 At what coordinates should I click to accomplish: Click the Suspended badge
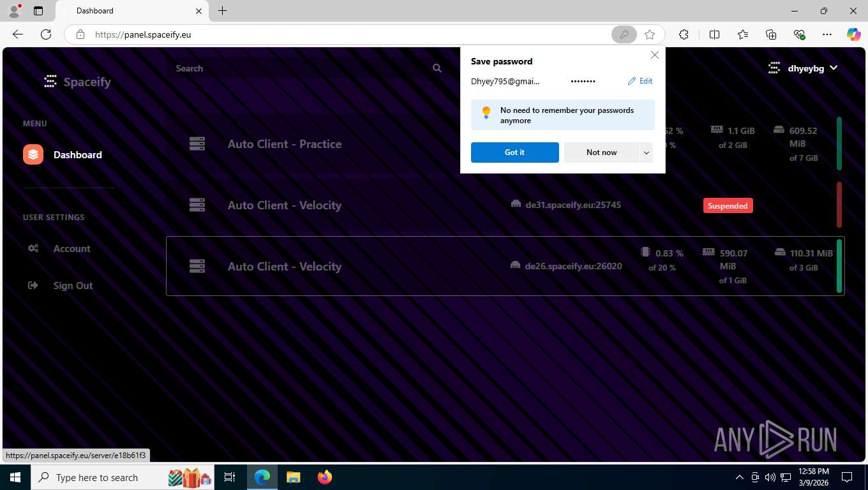click(x=728, y=205)
